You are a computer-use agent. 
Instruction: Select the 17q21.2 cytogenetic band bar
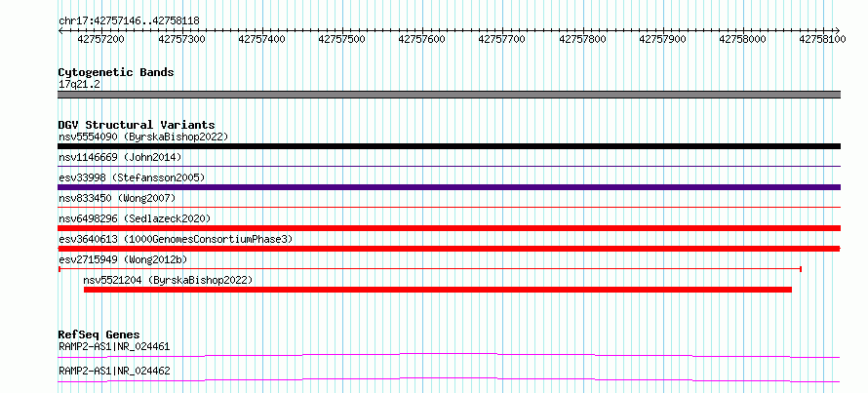pos(449,95)
